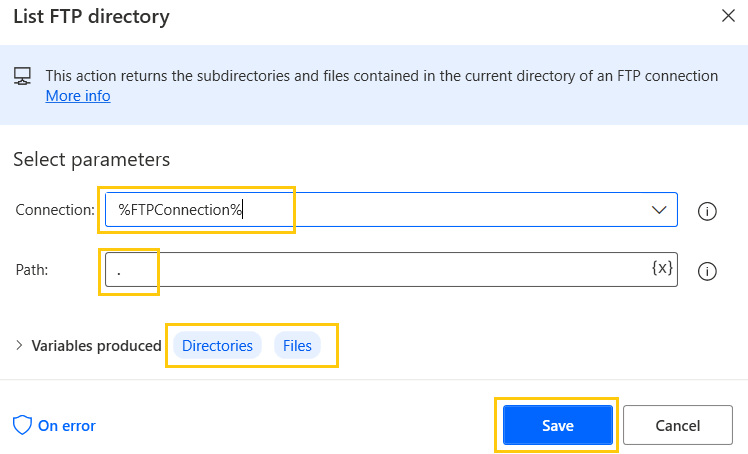Viewport: 748px width, 454px height.
Task: Expand the Variables produced section
Action: click(19, 345)
